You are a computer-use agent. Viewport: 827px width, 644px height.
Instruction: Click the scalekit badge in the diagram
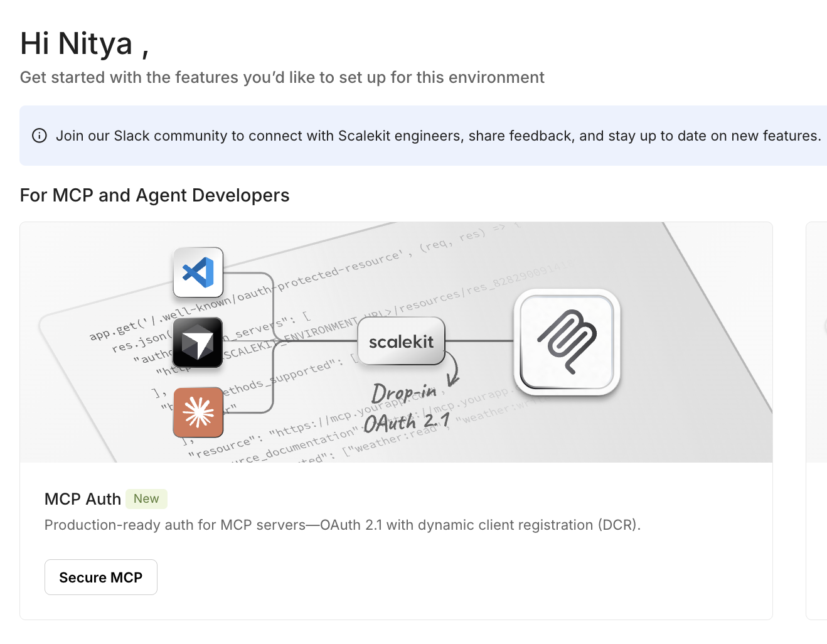[x=401, y=341]
